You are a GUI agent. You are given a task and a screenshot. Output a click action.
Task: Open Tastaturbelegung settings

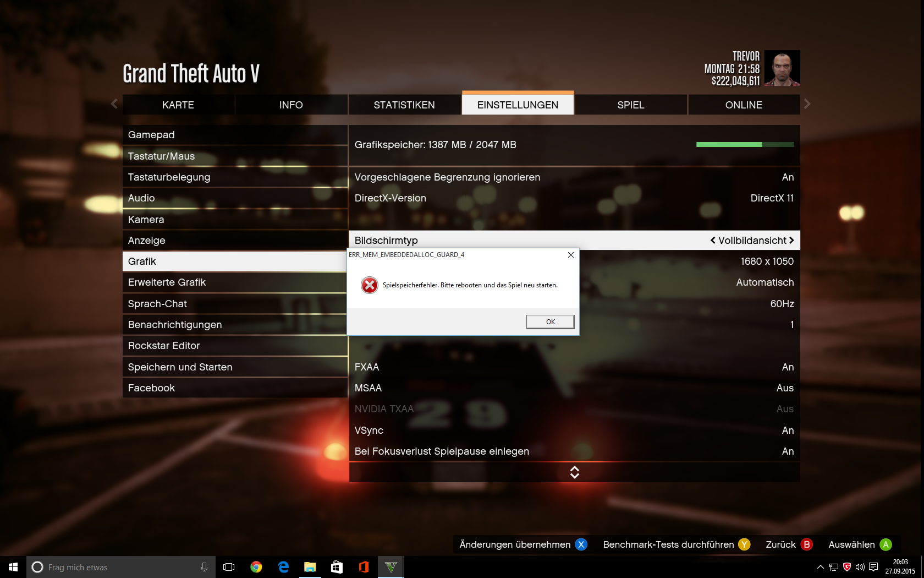tap(235, 177)
